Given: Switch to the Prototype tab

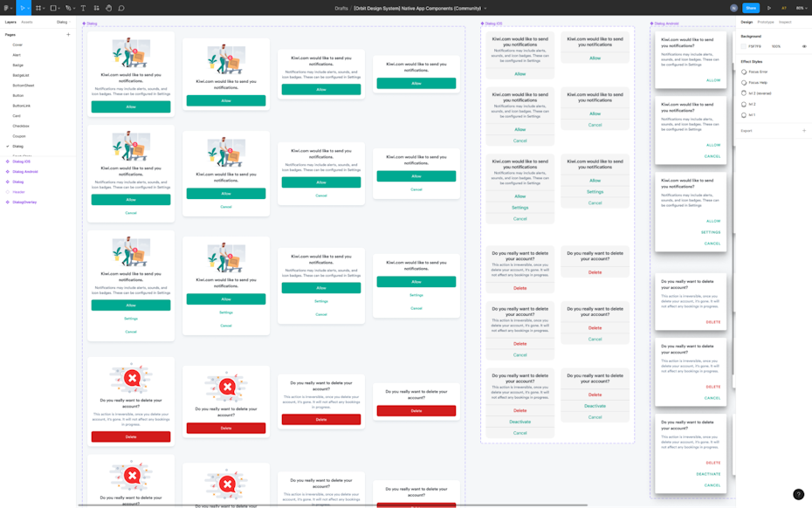Looking at the screenshot, I should pos(765,22).
